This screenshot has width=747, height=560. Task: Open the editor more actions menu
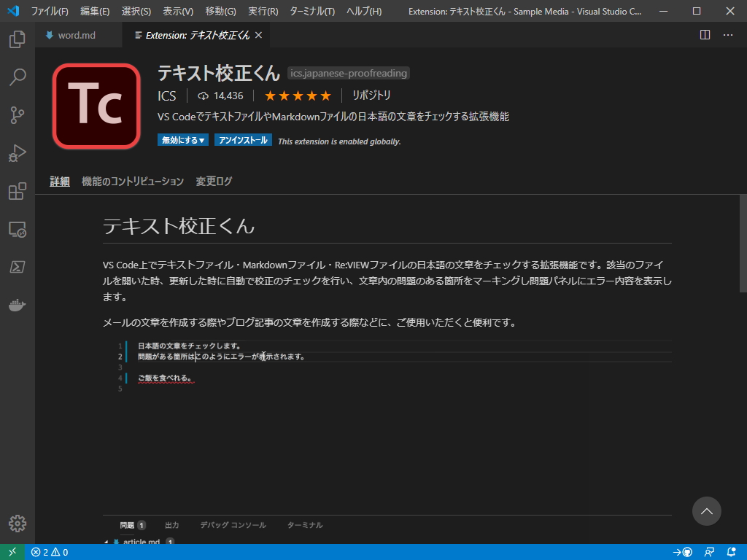tap(727, 35)
